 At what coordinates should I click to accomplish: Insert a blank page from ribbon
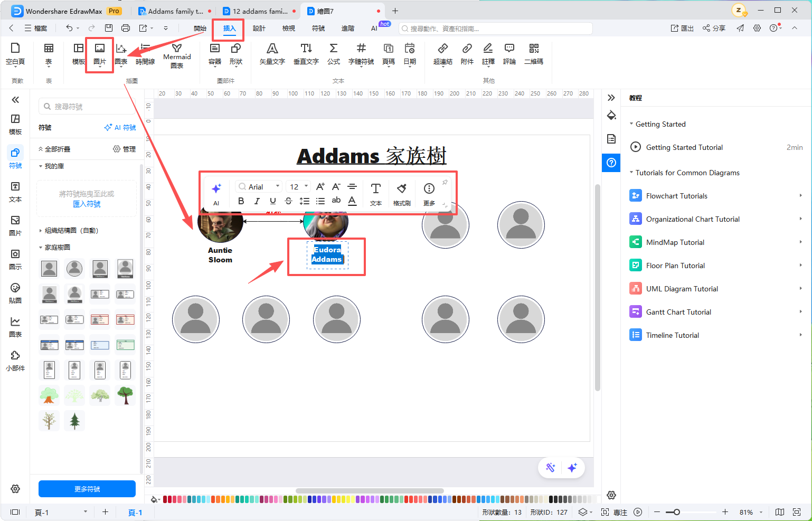tap(15, 54)
